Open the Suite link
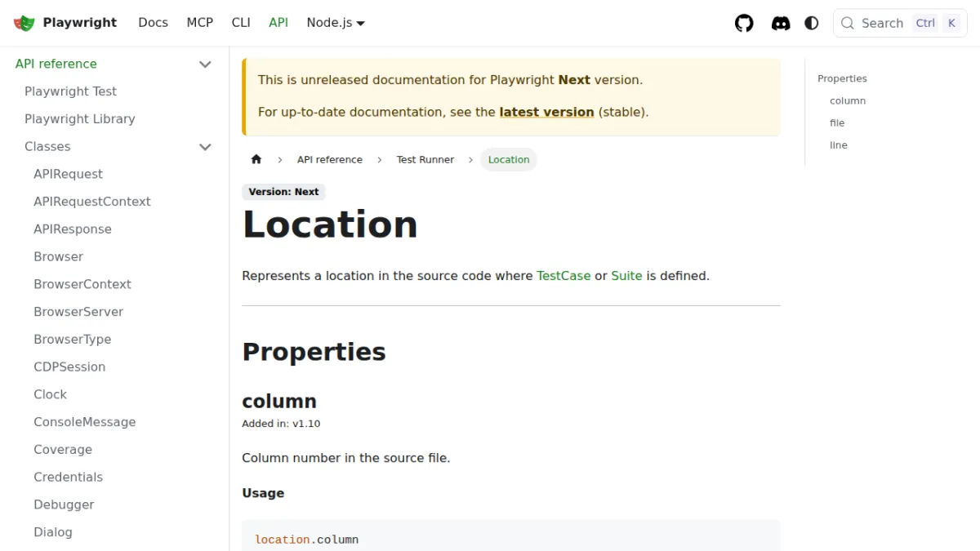This screenshot has height=551, width=980. pos(626,276)
